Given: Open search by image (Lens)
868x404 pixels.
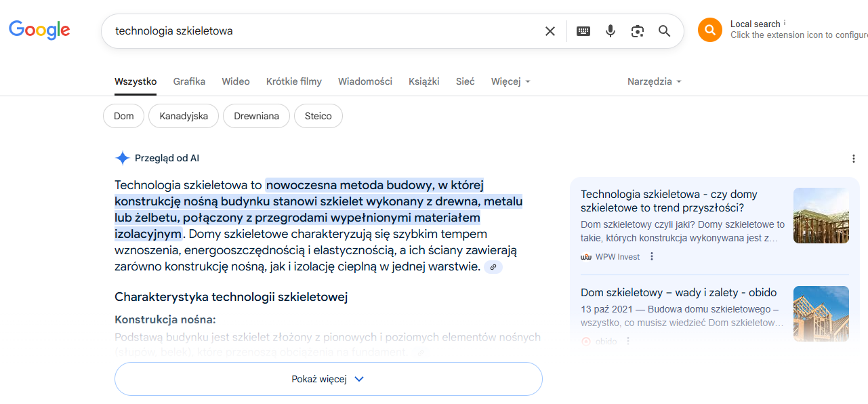Looking at the screenshot, I should [637, 31].
